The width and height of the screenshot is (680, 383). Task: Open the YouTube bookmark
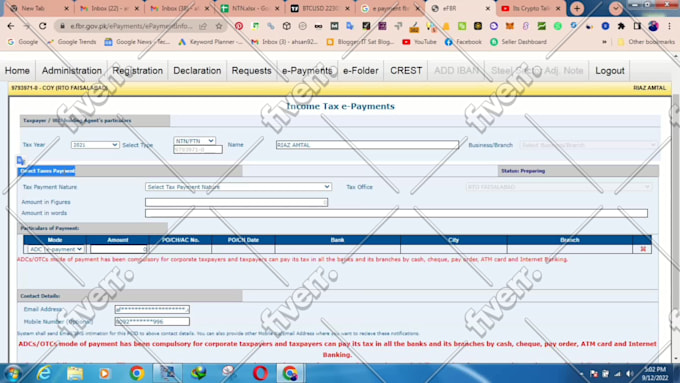(419, 42)
